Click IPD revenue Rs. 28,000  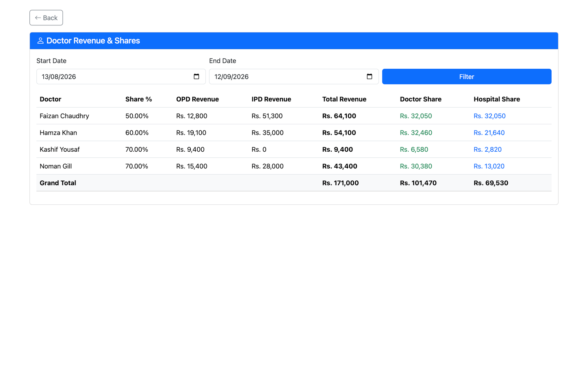click(267, 166)
